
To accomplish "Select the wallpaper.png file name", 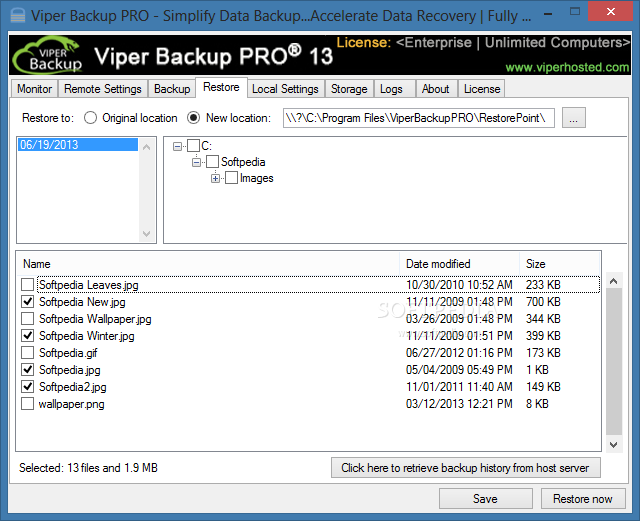I will click(71, 404).
